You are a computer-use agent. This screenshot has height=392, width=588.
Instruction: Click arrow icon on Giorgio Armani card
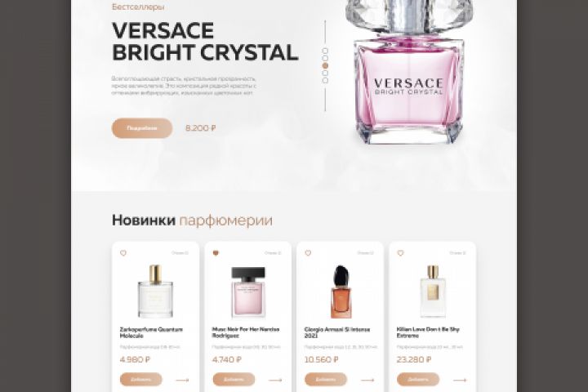pos(367,380)
